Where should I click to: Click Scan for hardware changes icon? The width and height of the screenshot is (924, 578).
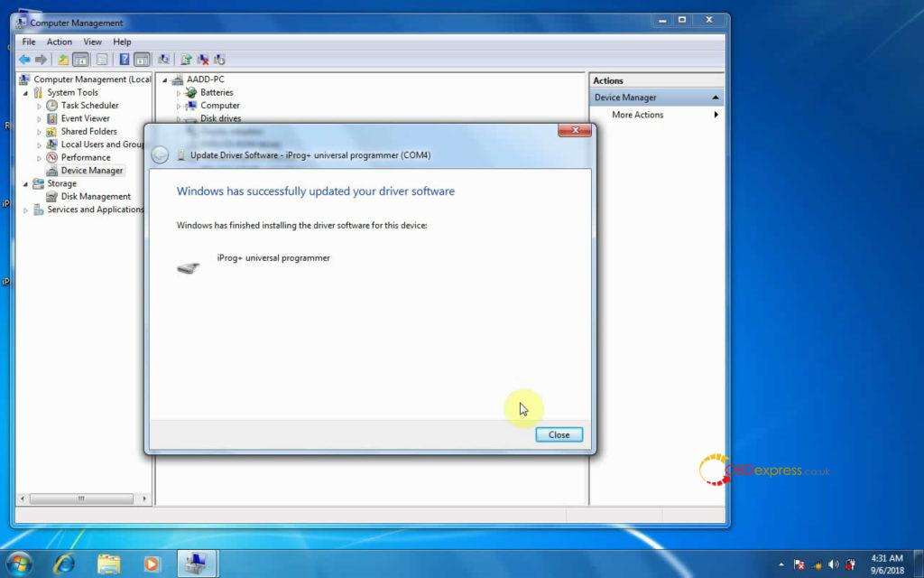coord(164,60)
